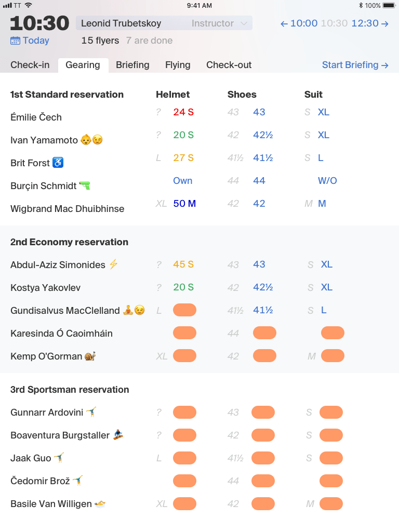This screenshot has width=399, height=532.
Task: Tap the emoji icons beside Ivan Yamamoto
Action: pyautogui.click(x=91, y=140)
